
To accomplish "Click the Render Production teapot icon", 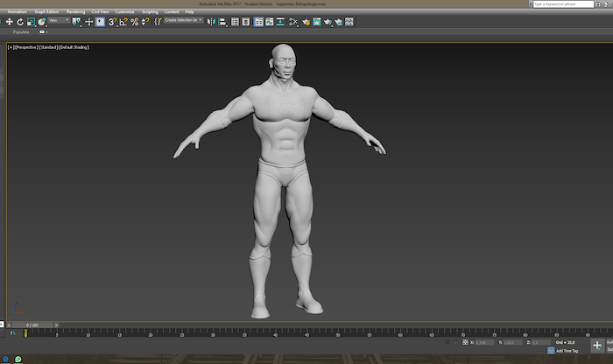I will pyautogui.click(x=328, y=22).
